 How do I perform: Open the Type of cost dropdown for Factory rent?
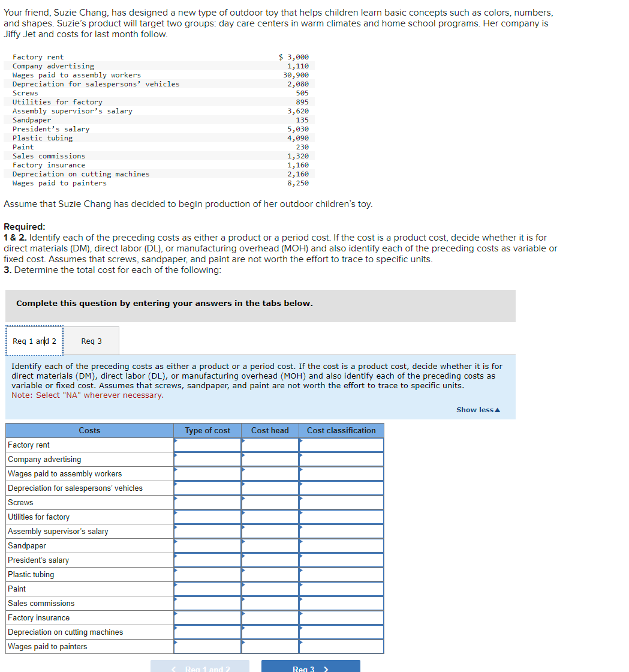(207, 445)
